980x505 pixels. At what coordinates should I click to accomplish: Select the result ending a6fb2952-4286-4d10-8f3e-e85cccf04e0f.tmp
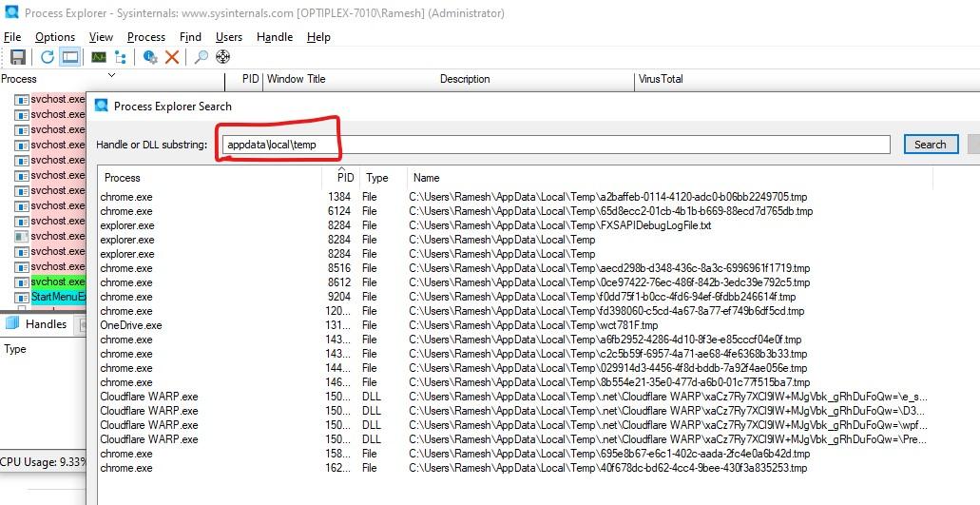(515, 340)
